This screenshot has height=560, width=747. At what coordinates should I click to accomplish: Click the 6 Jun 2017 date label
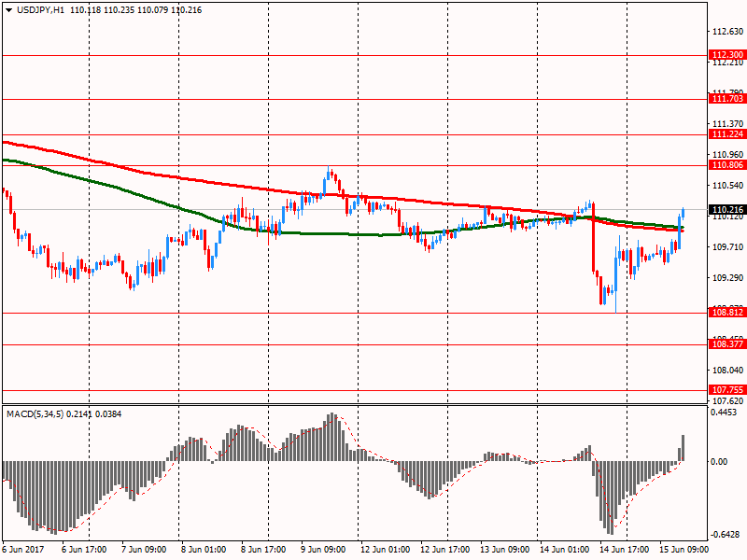coord(22,550)
